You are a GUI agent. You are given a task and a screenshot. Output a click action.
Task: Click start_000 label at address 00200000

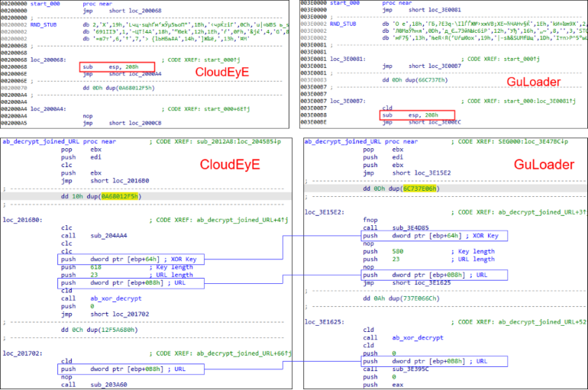coord(45,4)
